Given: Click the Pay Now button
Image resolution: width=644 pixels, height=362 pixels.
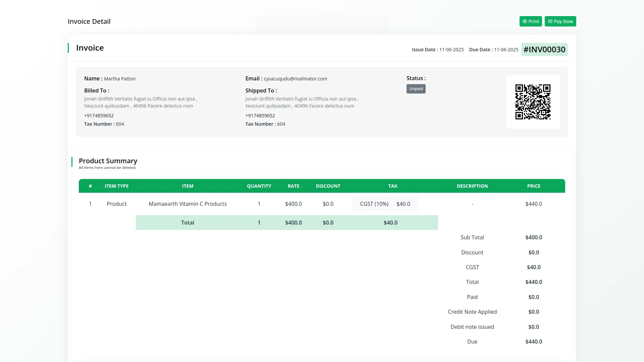Looking at the screenshot, I should tap(560, 21).
